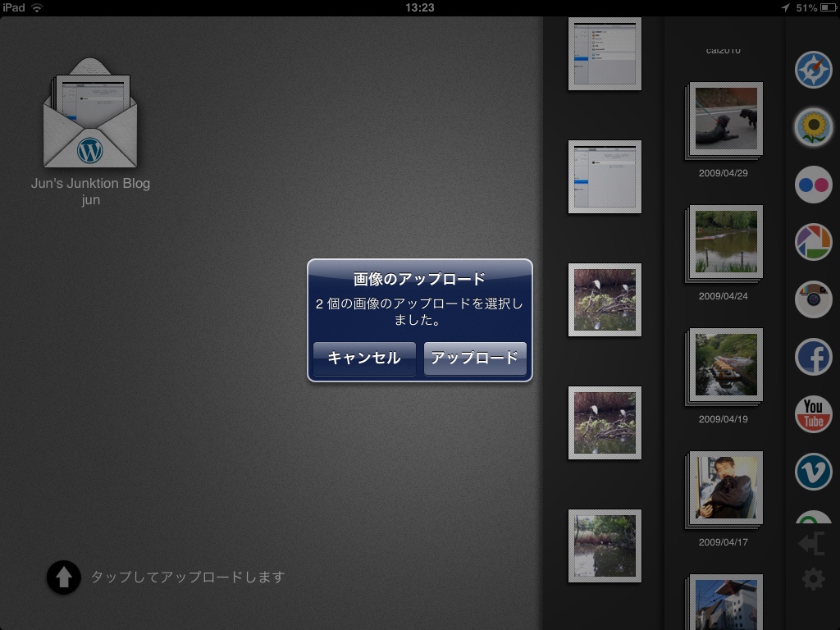The width and height of the screenshot is (840, 630).
Task: Choose the Instagram camera icon
Action: point(813,299)
